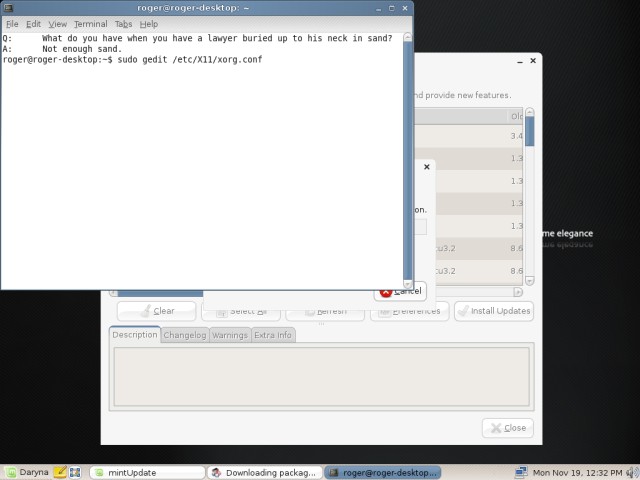Screen dimensions: 640x480
Task: Click the network monitor tray icon
Action: click(x=521, y=472)
